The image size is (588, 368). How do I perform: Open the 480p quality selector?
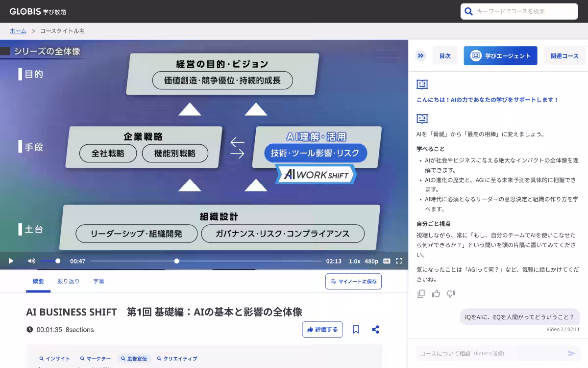pyautogui.click(x=371, y=261)
